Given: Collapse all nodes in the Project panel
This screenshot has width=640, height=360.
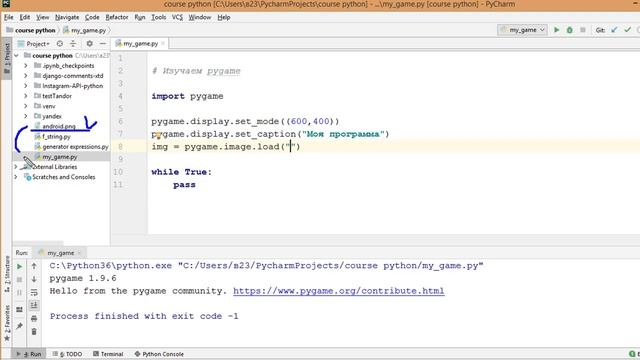Looking at the screenshot, I should [x=73, y=44].
